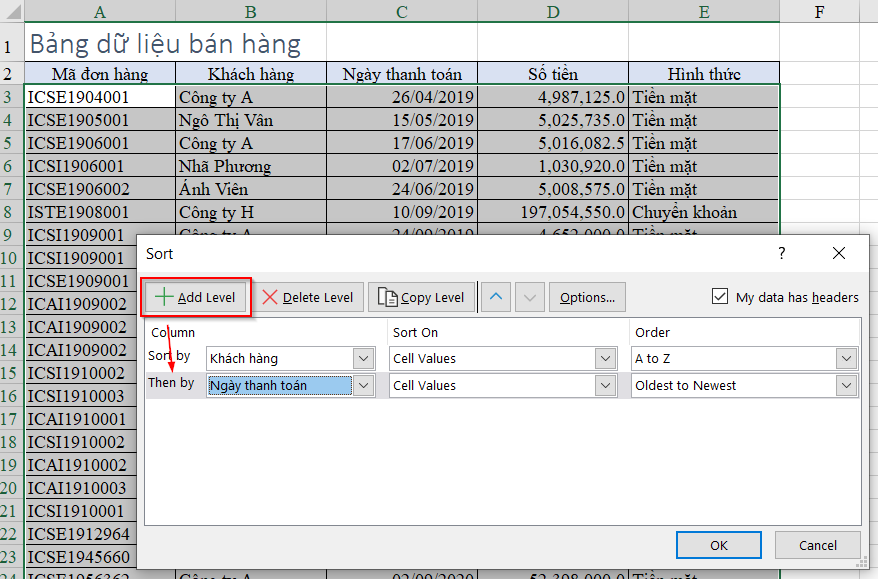Click the Copy Level button

(x=422, y=297)
